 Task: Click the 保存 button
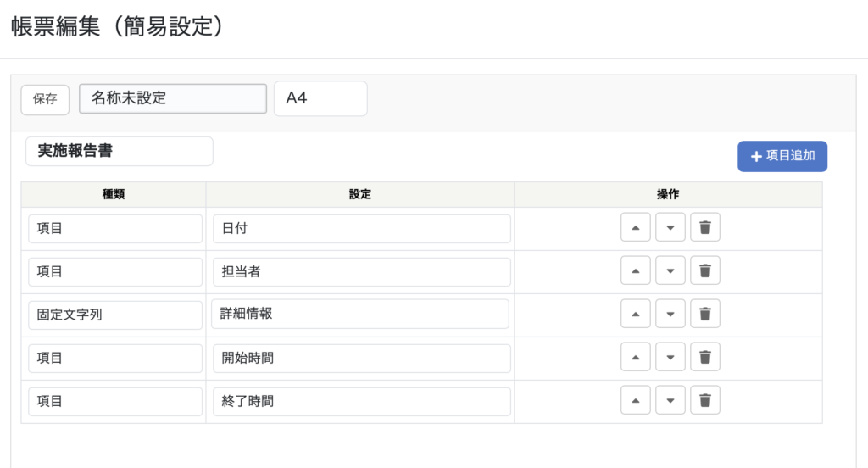tap(45, 98)
